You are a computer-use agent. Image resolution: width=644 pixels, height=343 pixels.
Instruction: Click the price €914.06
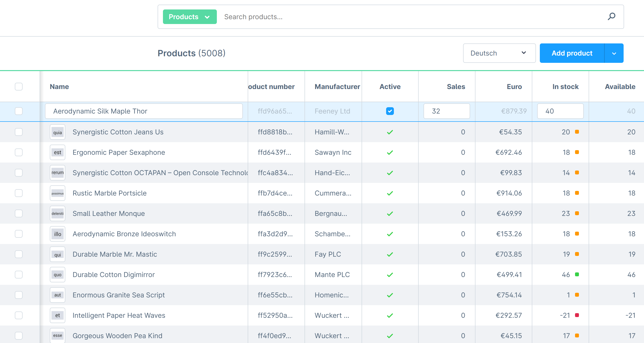509,193
